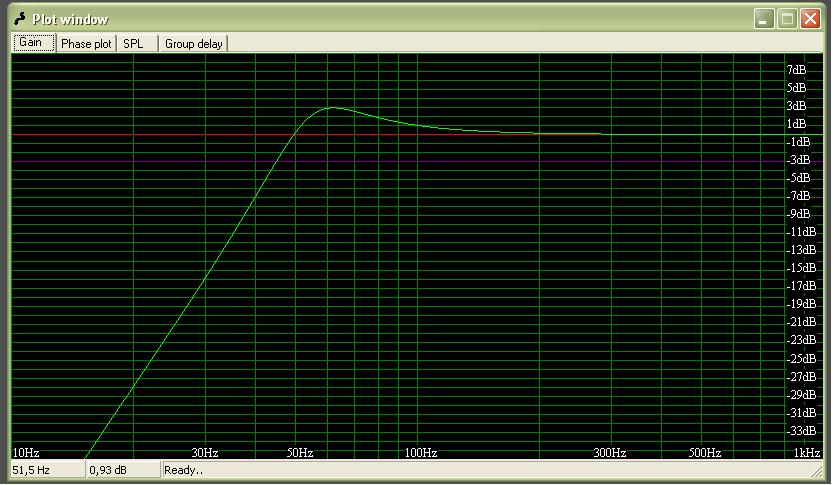Click the 10Hz frequency label
Viewport: 833px width, 485px height.
pos(26,453)
